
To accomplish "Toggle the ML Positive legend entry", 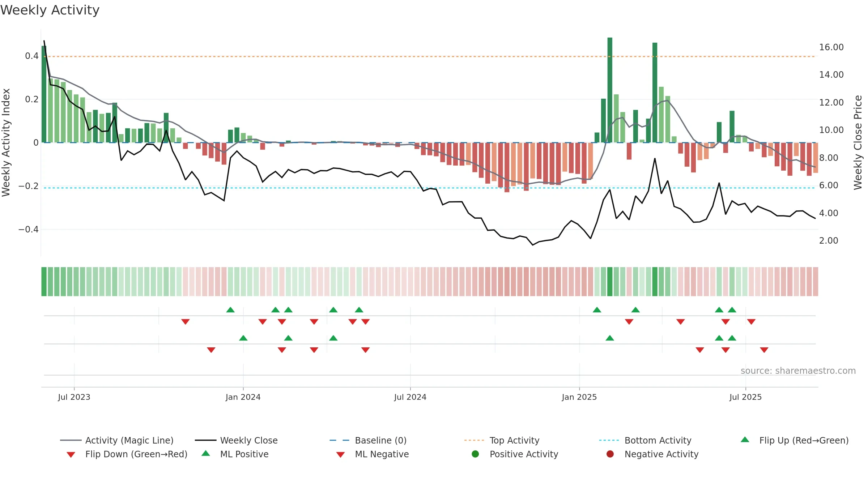I will [235, 454].
